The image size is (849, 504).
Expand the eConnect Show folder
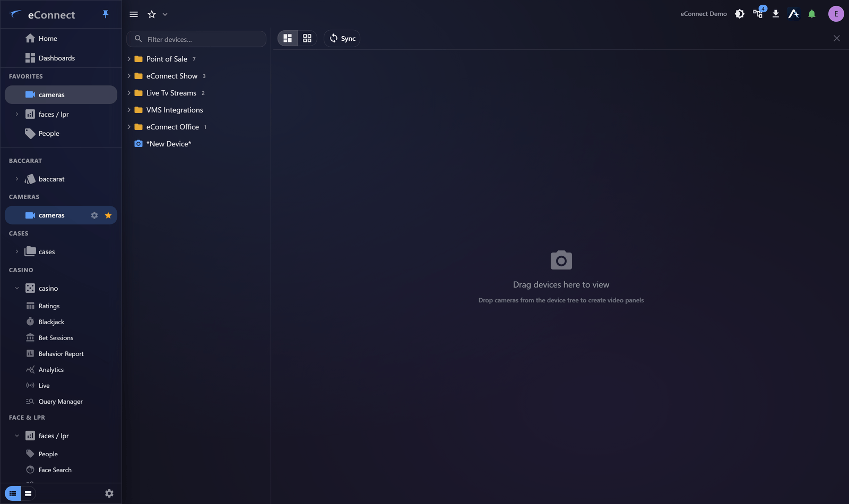129,76
